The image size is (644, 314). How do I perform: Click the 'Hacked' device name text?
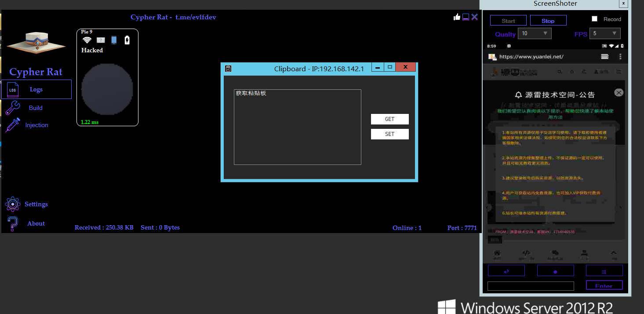pos(92,50)
